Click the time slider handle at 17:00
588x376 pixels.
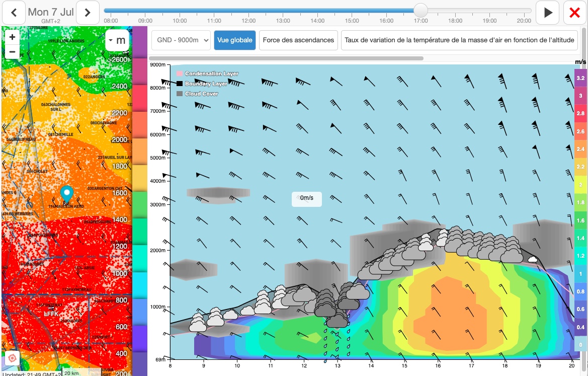pos(421,10)
